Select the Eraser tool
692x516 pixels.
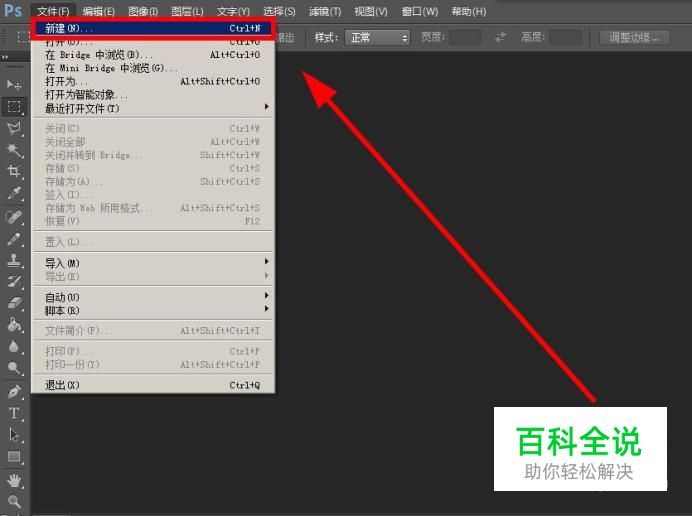(x=14, y=303)
